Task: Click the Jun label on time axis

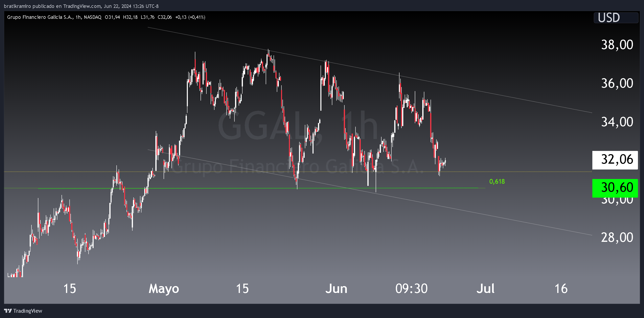Action: pyautogui.click(x=336, y=289)
